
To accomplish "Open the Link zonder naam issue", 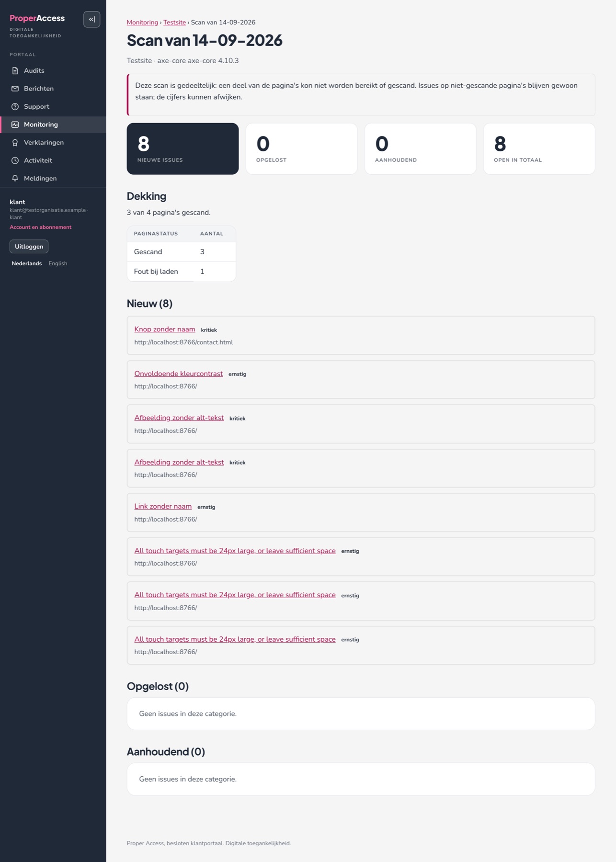I will tap(163, 506).
